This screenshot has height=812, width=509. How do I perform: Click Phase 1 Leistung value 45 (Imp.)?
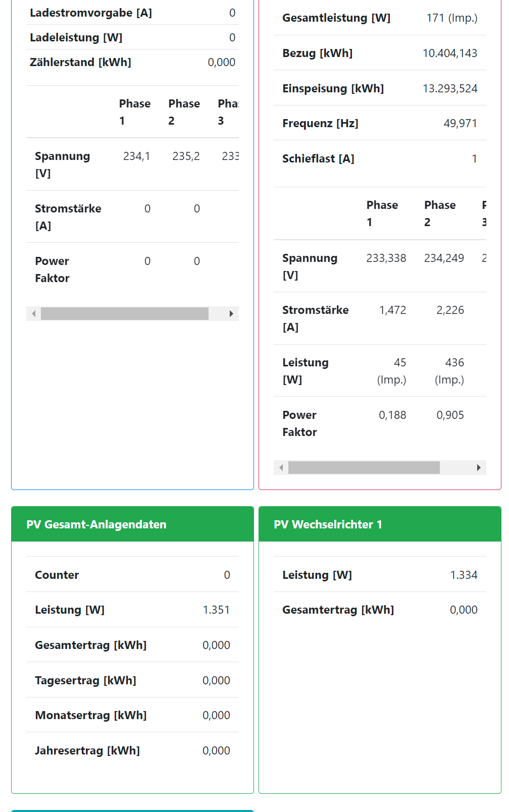392,371
